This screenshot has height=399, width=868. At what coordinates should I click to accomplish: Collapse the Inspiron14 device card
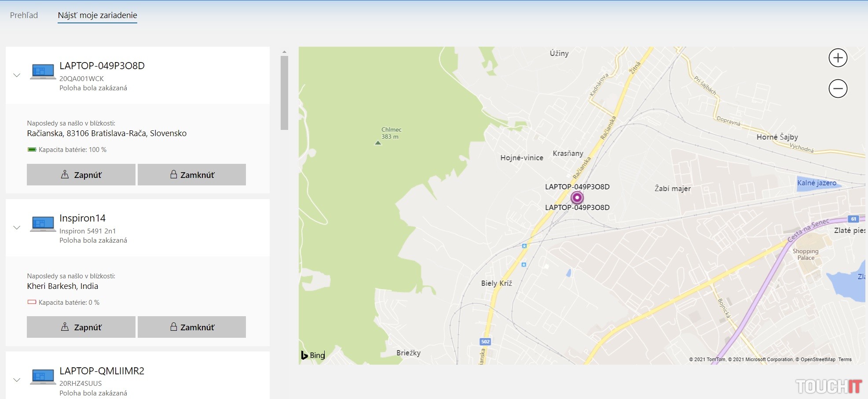[x=17, y=228]
